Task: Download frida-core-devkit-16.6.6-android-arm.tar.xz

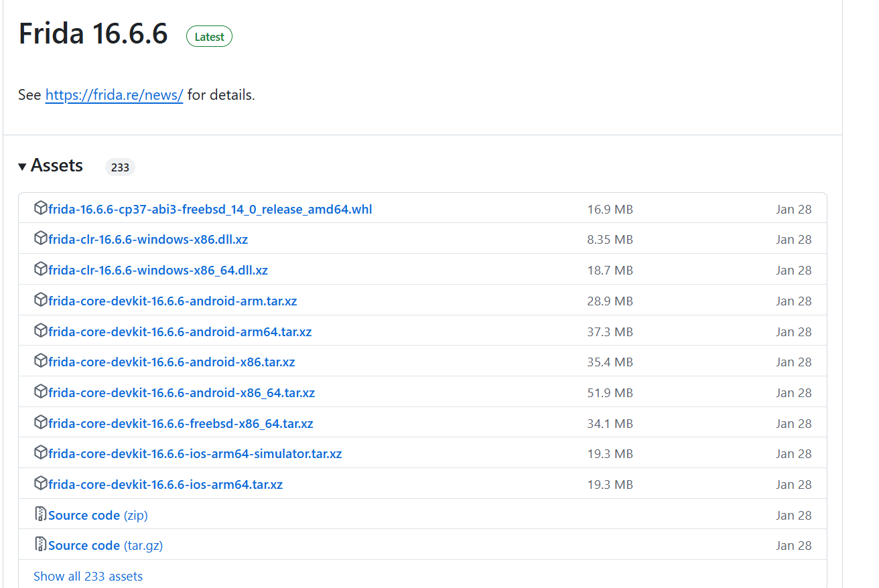Action: tap(173, 301)
